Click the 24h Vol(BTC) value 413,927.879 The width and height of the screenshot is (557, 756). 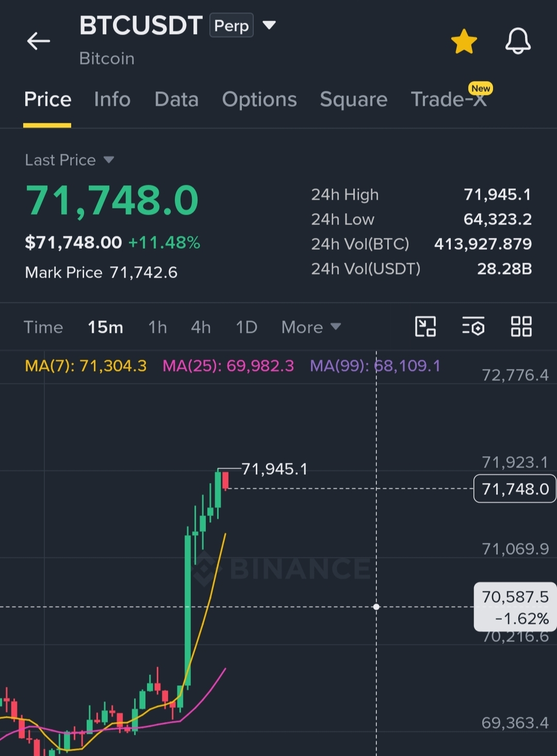point(483,244)
